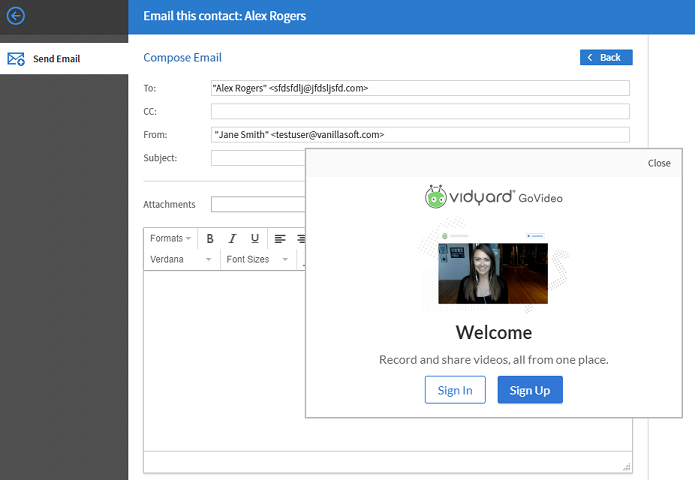695x480 pixels.
Task: Click the circular back arrow icon
Action: 16,16
